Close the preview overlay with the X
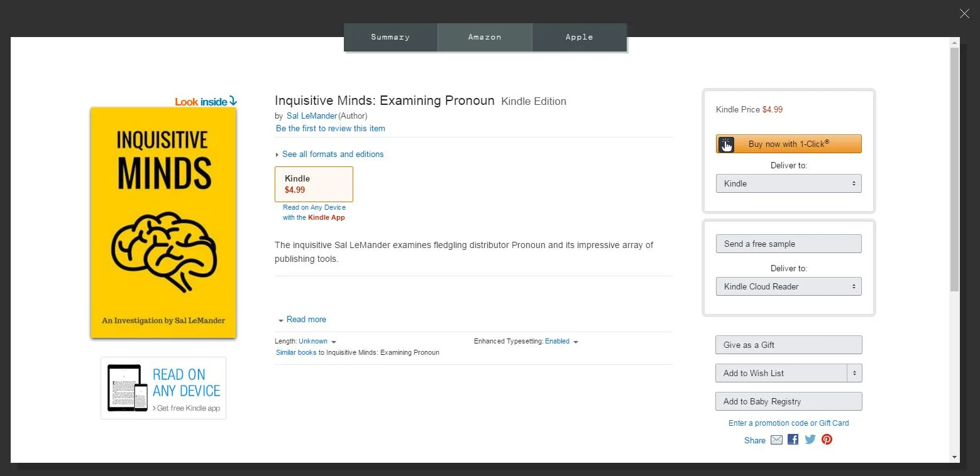Viewport: 980px width, 476px height. pyautogui.click(x=964, y=14)
